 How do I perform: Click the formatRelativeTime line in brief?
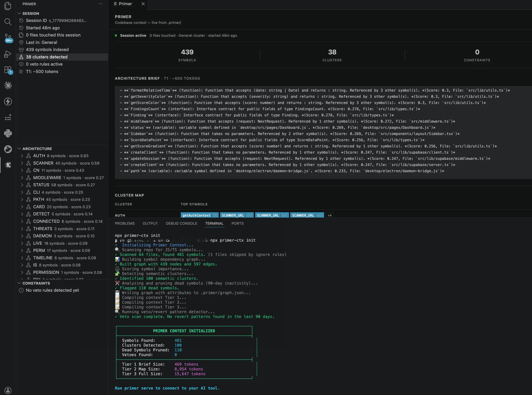pyautogui.click(x=315, y=90)
